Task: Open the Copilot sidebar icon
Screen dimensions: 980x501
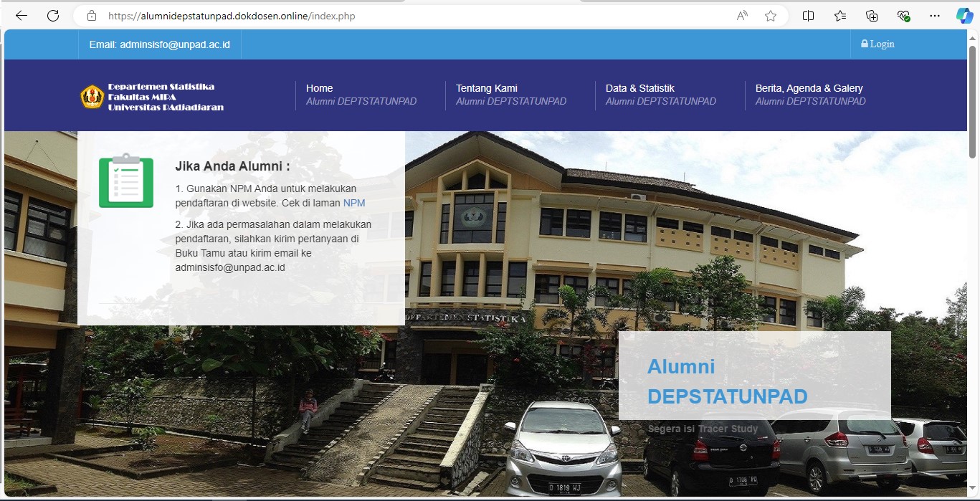Action: click(x=964, y=16)
